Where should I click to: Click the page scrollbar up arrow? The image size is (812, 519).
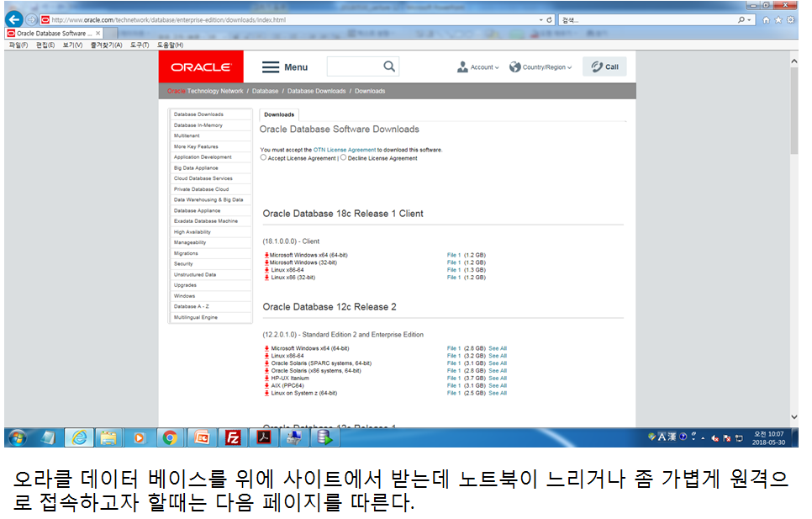pos(794,61)
